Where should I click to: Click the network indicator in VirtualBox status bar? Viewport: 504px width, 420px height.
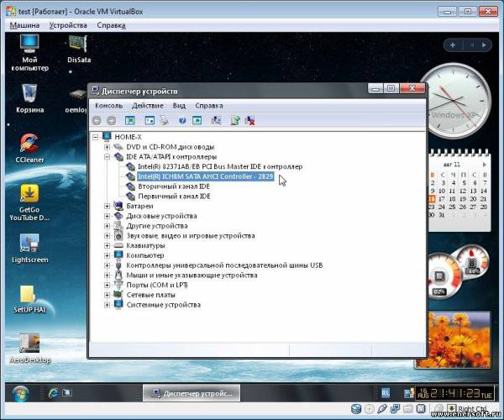click(x=395, y=409)
